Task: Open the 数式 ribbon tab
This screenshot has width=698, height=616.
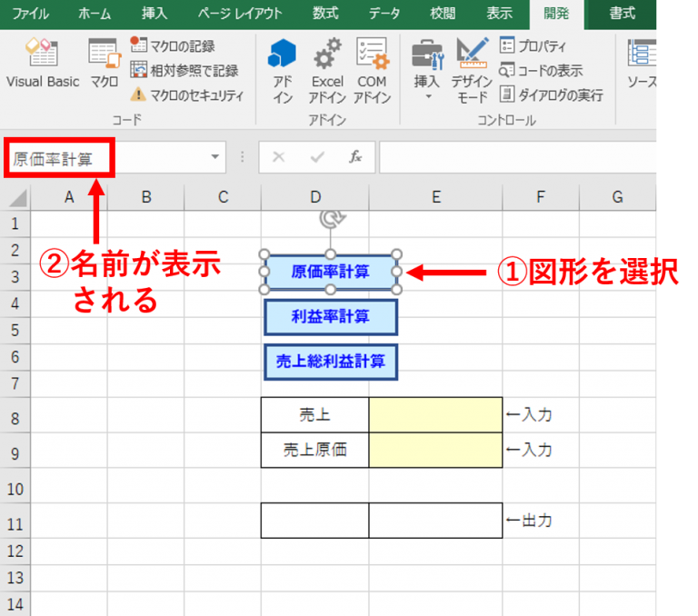Action: click(326, 14)
